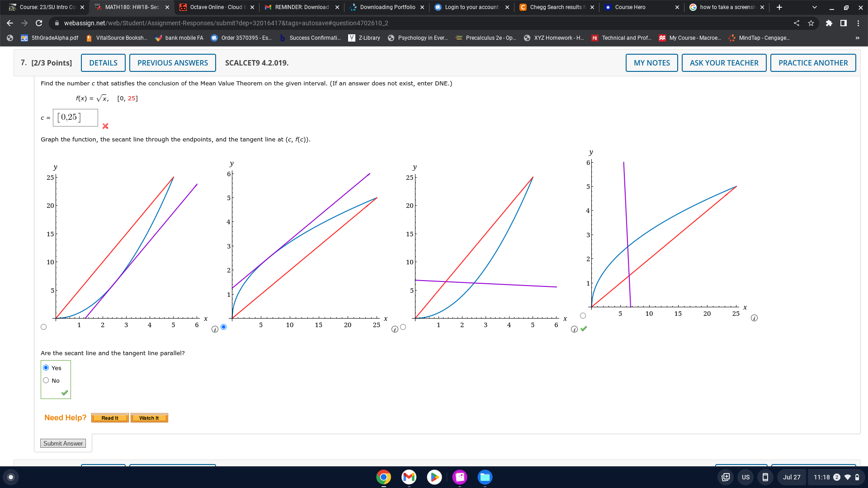Open the Files app in the shelf
This screenshot has height=488, width=868.
pyautogui.click(x=485, y=477)
